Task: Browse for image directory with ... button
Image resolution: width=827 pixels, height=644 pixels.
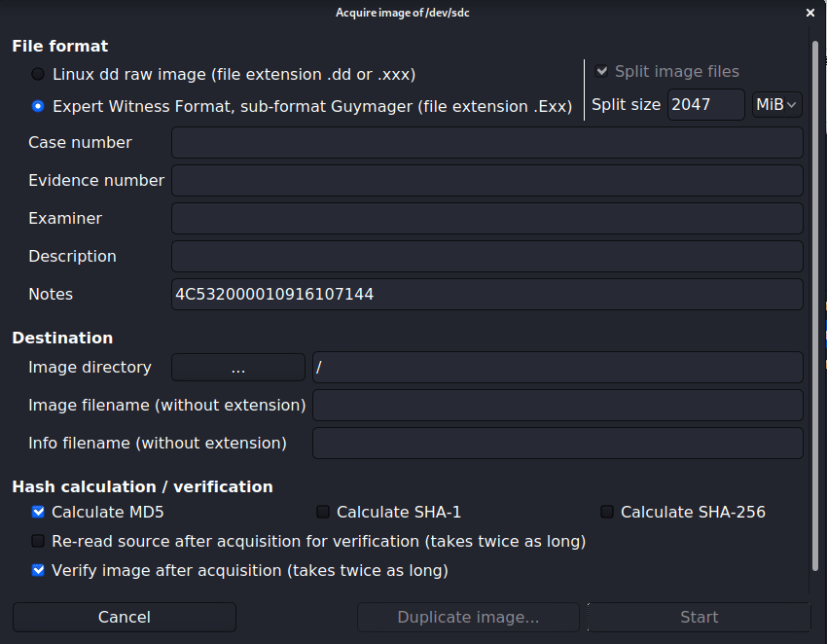Action: click(238, 367)
